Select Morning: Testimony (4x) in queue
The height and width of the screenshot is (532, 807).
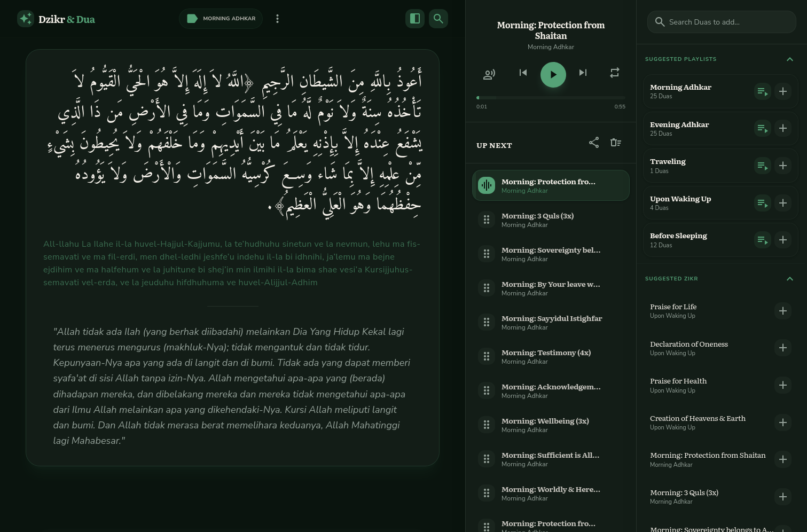(551, 356)
